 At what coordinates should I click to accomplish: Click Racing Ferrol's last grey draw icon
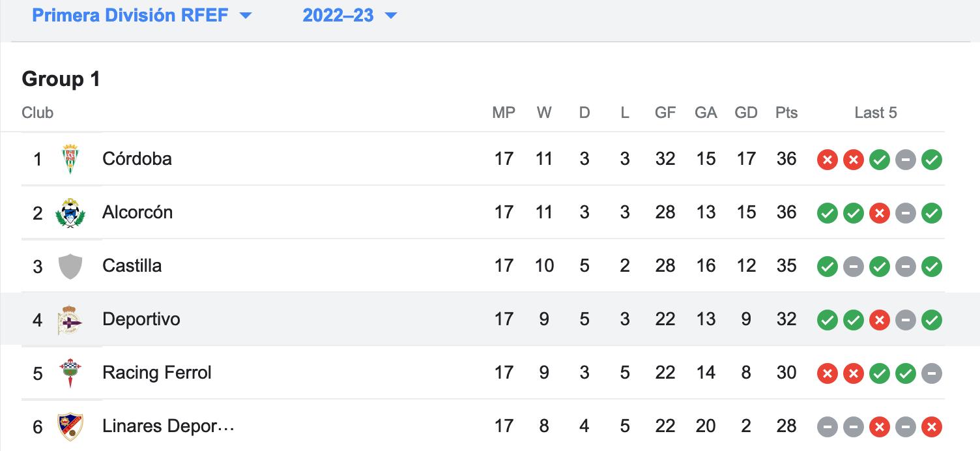pyautogui.click(x=932, y=373)
